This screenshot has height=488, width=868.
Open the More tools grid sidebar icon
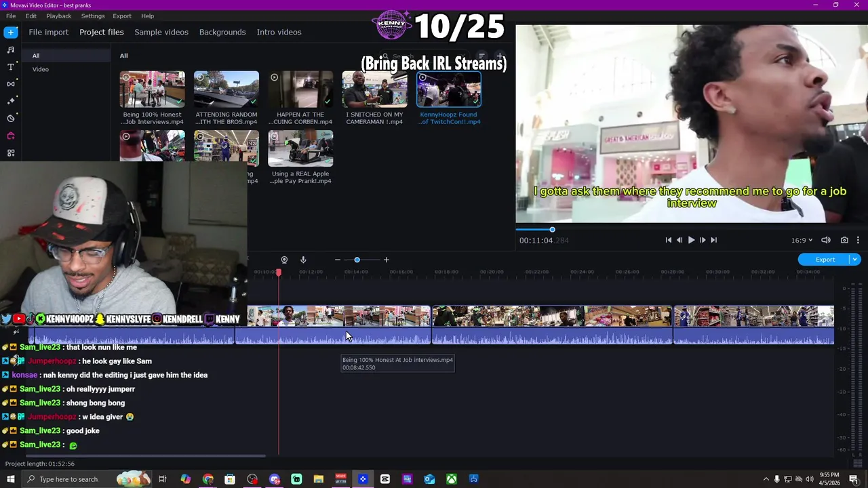[x=10, y=152]
